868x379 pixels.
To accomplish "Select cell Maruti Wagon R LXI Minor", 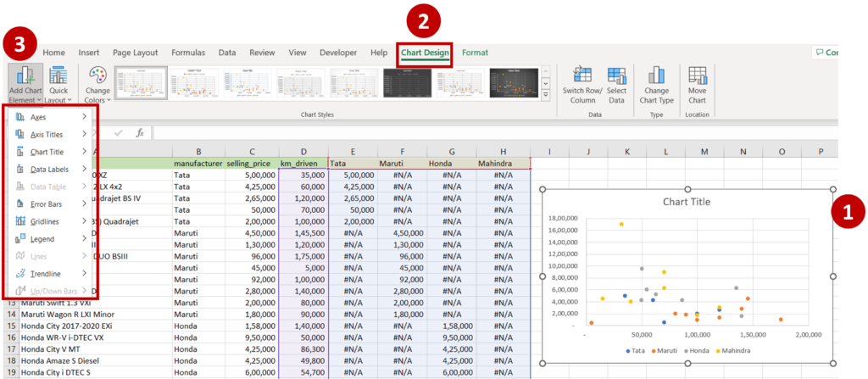I will point(95,315).
